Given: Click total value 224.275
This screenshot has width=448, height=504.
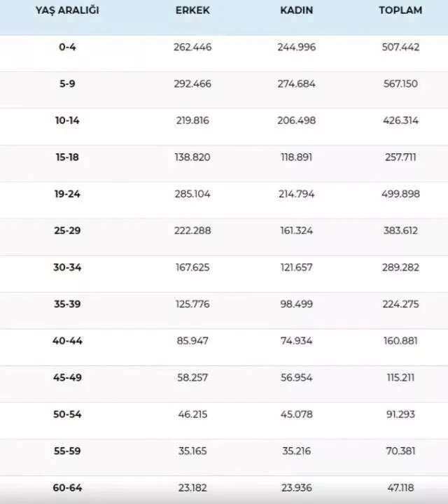Looking at the screenshot, I should point(400,304).
